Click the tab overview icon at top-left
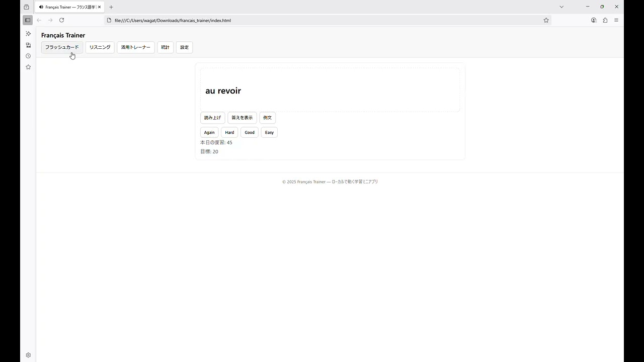 point(27,7)
